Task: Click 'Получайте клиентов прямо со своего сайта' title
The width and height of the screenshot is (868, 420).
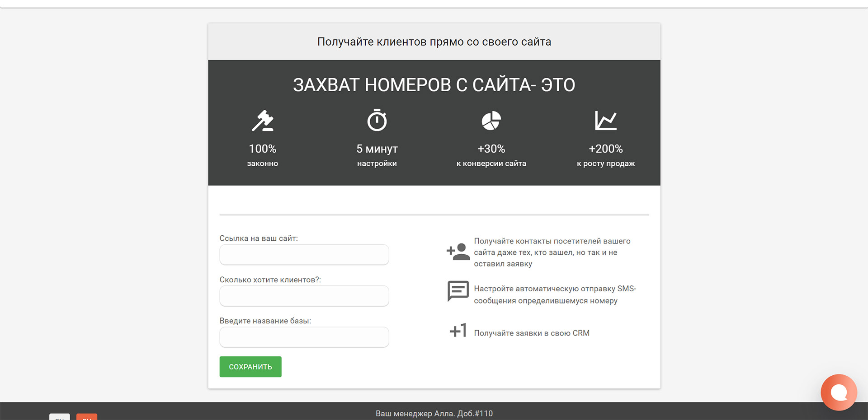Action: pos(434,42)
